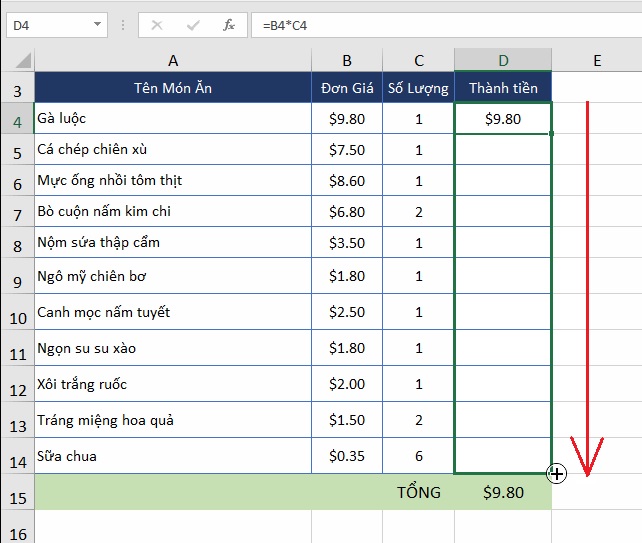Select the 'Xôi trắng ruốc' cell
This screenshot has height=543, width=642.
click(173, 384)
